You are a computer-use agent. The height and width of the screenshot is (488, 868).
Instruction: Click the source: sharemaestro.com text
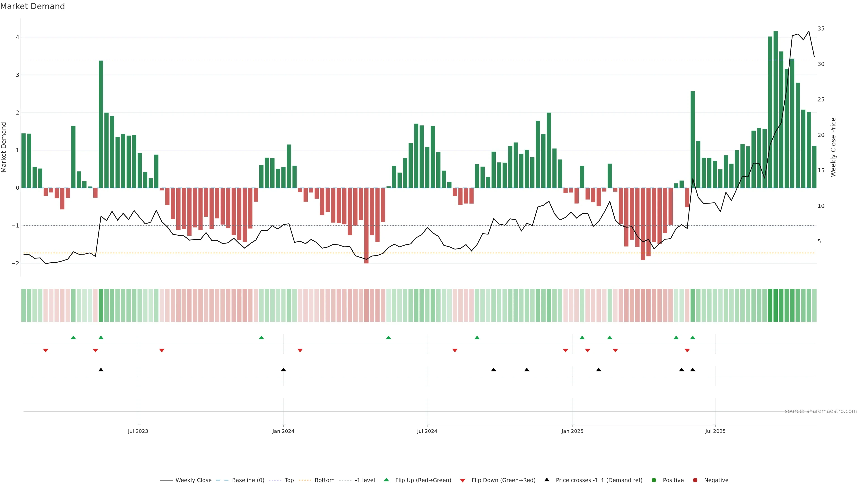[x=821, y=411]
